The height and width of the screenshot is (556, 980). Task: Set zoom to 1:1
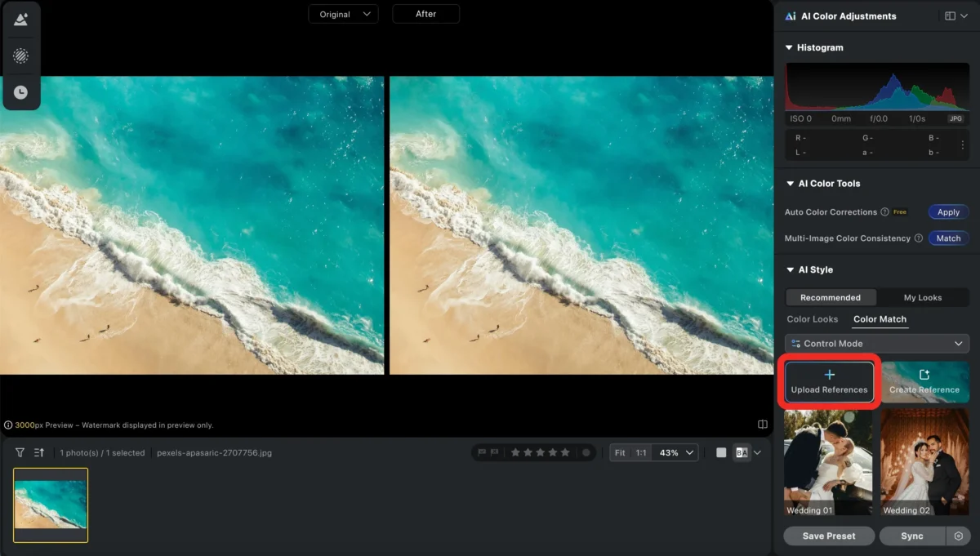(x=641, y=452)
